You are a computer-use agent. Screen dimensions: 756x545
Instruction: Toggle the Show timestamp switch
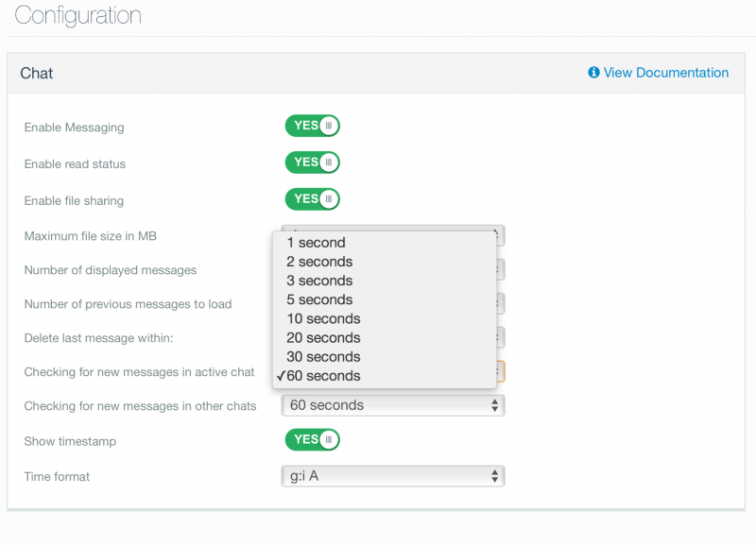point(313,439)
